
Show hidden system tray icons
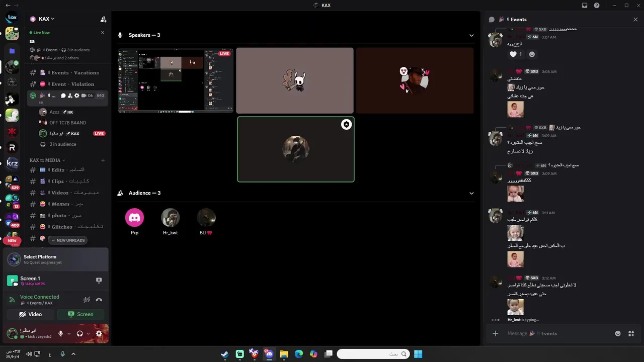pos(73,354)
